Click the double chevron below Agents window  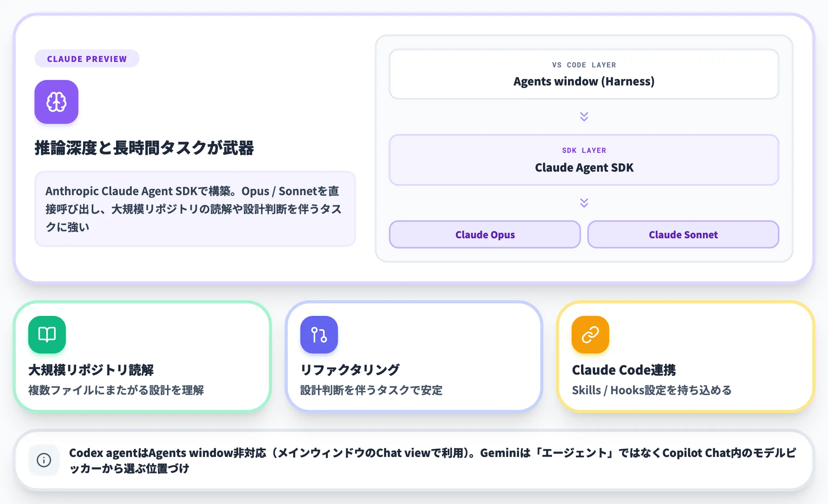pos(584,117)
